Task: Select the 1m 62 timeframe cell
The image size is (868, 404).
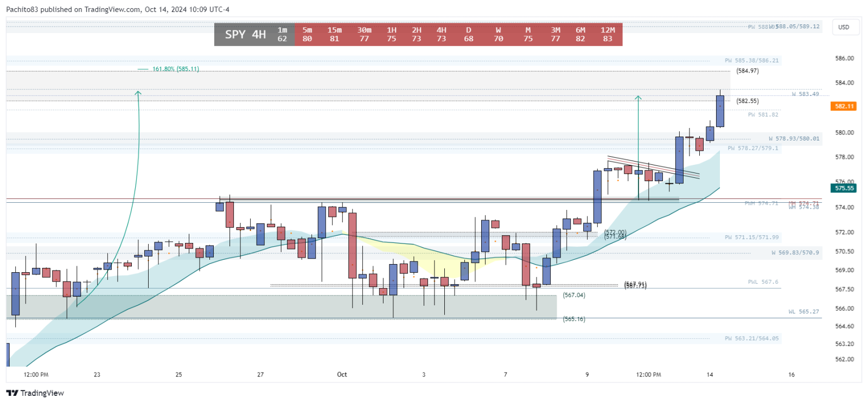Action: click(x=283, y=34)
